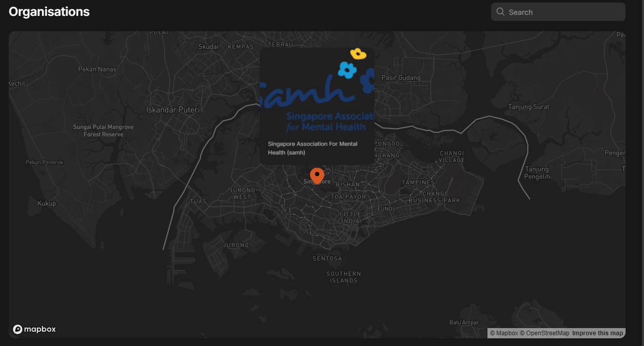The width and height of the screenshot is (644, 346).
Task: Click the BISHAN map label
Action: pyautogui.click(x=348, y=184)
